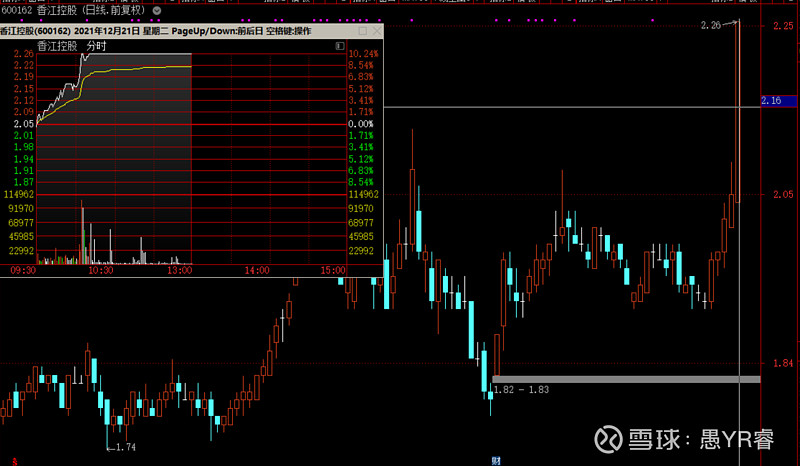Click the 1.74 low price annotation
This screenshot has width=800, height=466.
point(125,447)
